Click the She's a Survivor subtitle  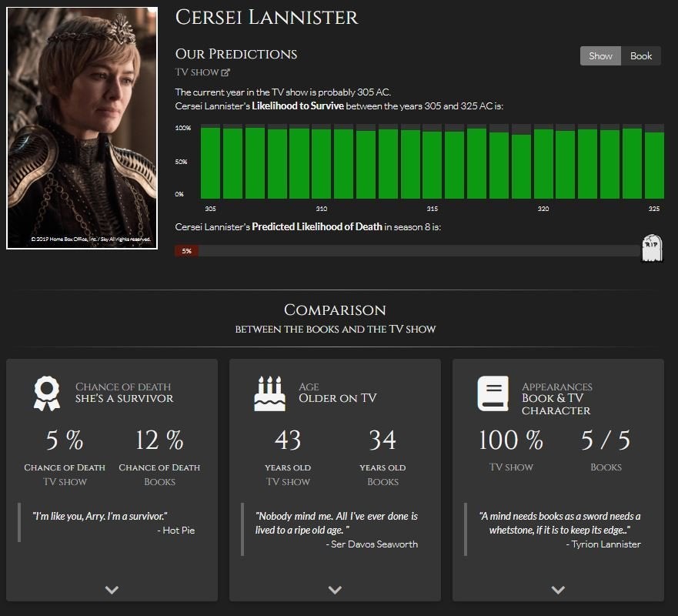(x=124, y=398)
